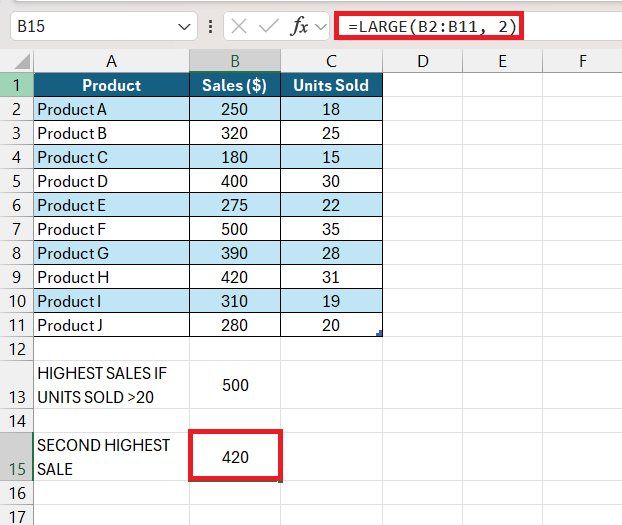Confirm formula with the checkmark icon

pos(269,27)
